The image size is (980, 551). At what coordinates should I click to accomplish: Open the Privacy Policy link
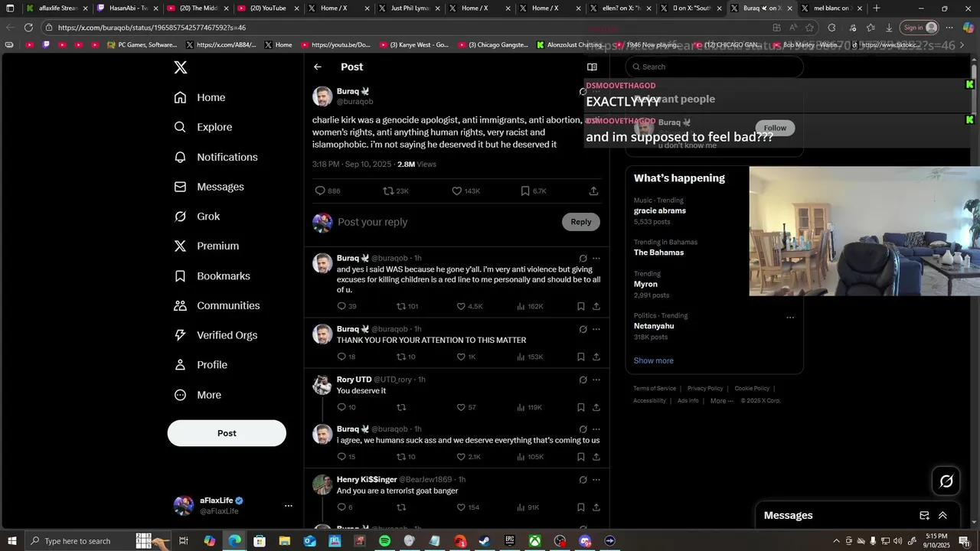(x=705, y=389)
